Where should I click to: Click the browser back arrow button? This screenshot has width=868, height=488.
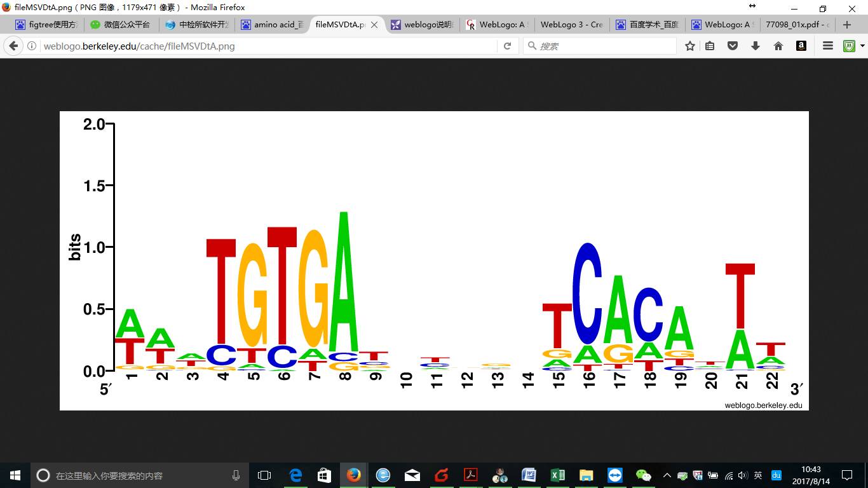point(13,46)
